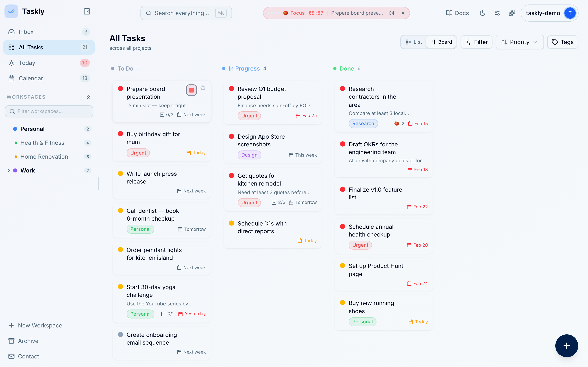Image resolution: width=588 pixels, height=367 pixels.
Task: Expand the Work workspace
Action: [9, 170]
